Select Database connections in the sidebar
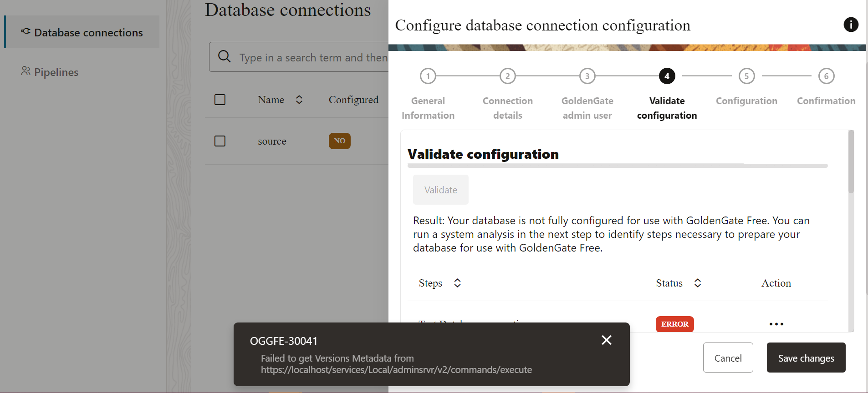Screen dimensions: 868x393 (82, 32)
